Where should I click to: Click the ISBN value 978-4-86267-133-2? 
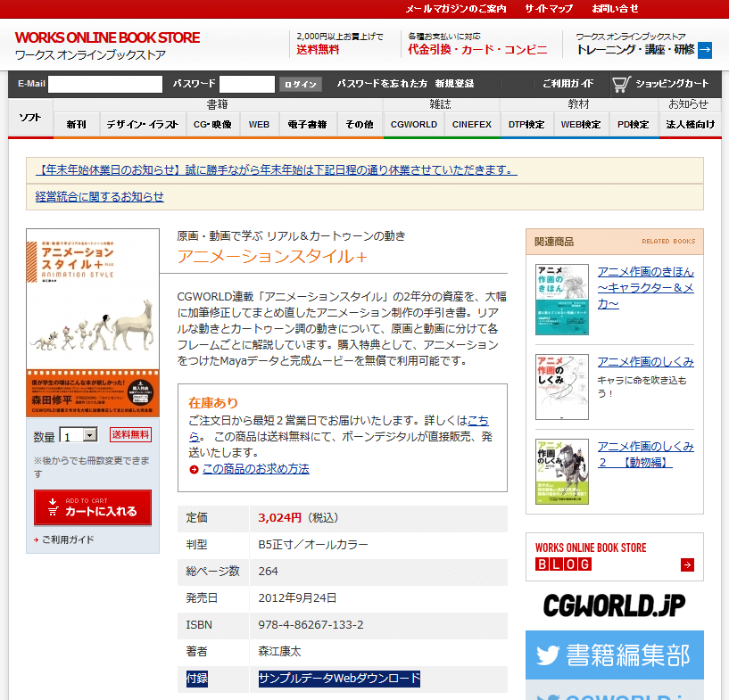pos(311,625)
